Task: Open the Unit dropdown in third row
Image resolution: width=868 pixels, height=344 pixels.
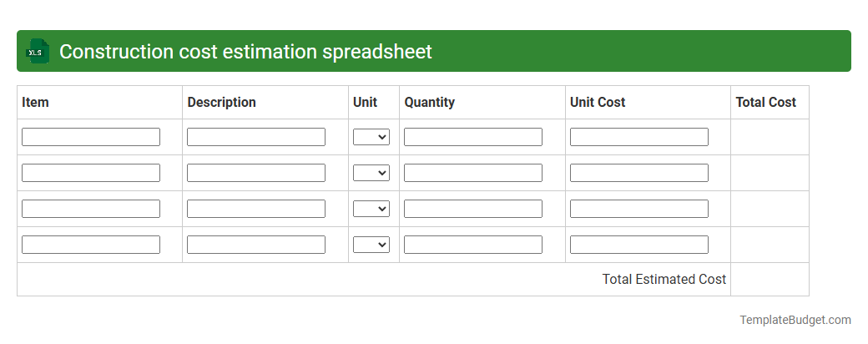Action: [371, 209]
